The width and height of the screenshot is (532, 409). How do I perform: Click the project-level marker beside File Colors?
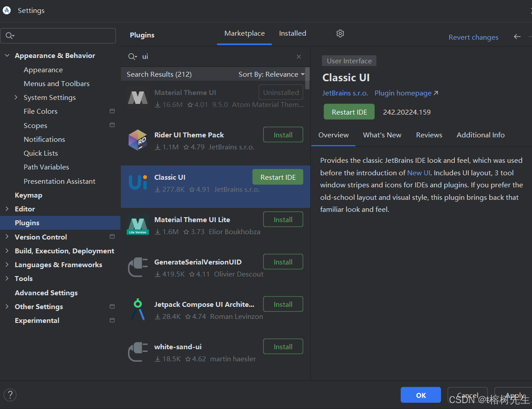[112, 112]
